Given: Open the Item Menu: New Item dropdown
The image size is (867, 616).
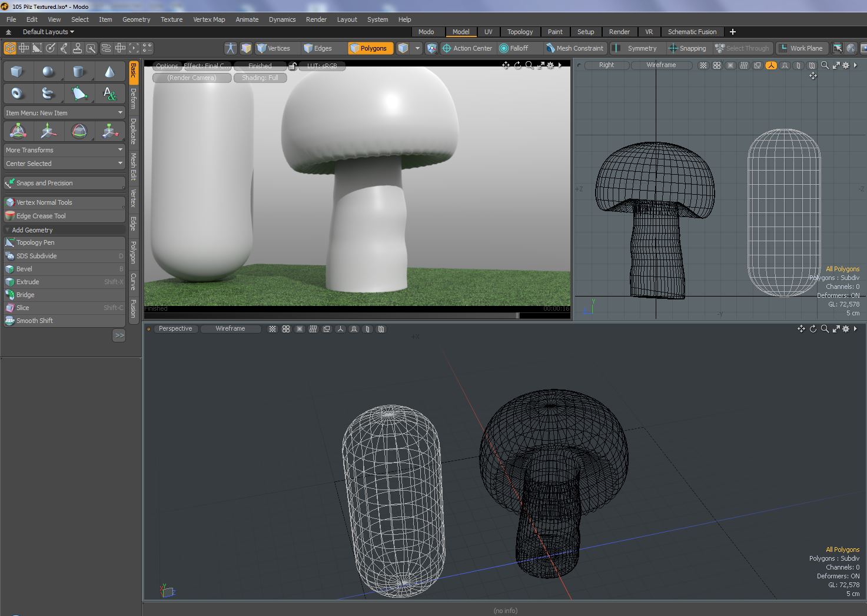Looking at the screenshot, I should [x=64, y=113].
